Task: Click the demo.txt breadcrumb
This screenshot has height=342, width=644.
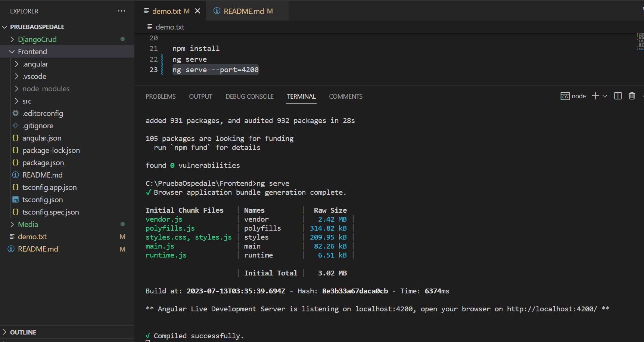Action: coord(170,27)
